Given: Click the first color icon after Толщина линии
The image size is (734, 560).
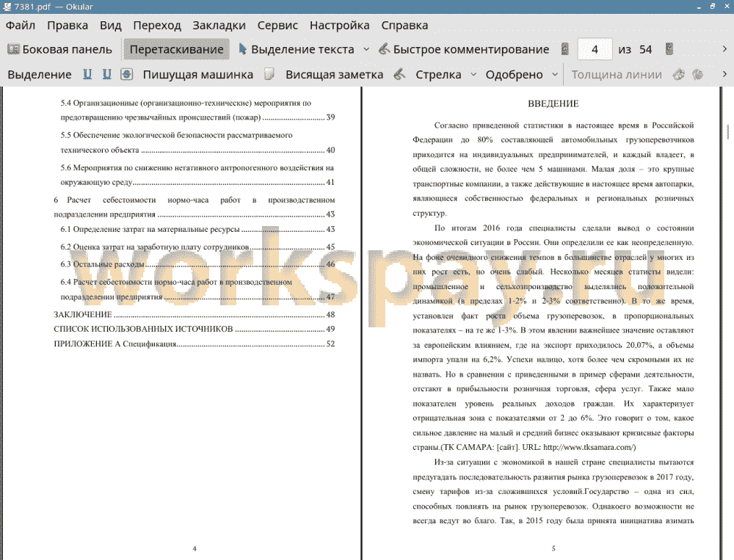Looking at the screenshot, I should [679, 74].
